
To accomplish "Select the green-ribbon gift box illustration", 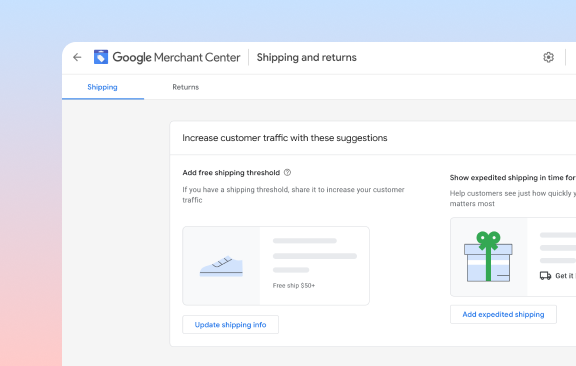I will point(488,256).
